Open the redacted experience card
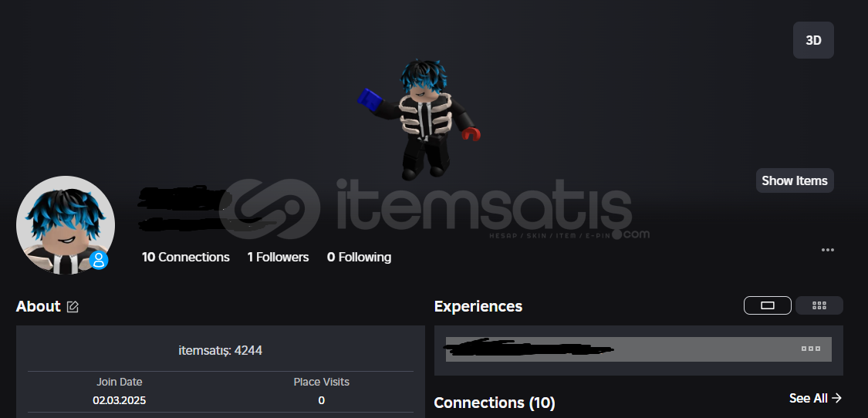 (638, 349)
